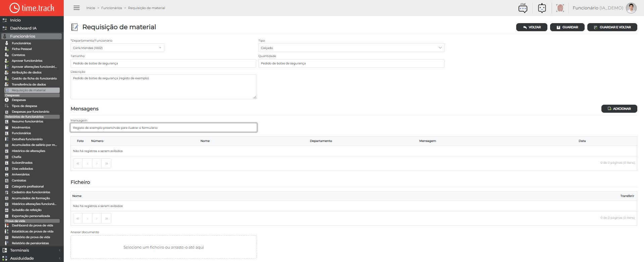This screenshot has width=644, height=262.
Task: Select Dashboard IA in the sidebar
Action: point(23,28)
